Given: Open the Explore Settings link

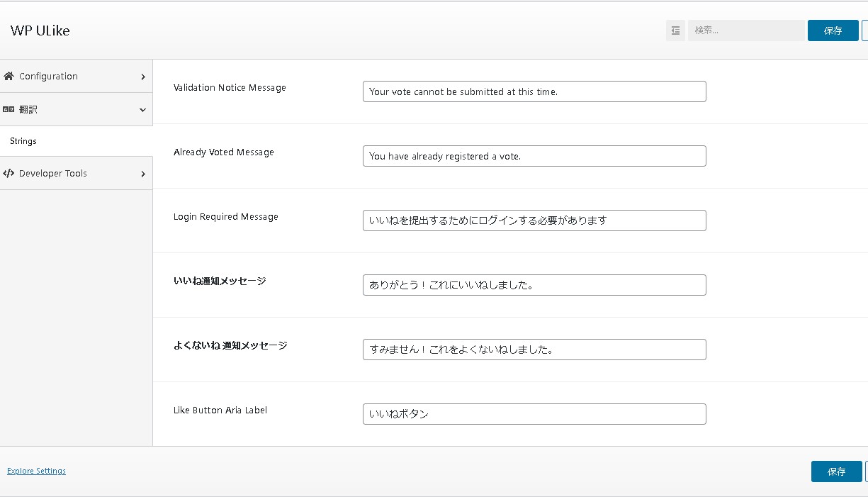Looking at the screenshot, I should (36, 471).
